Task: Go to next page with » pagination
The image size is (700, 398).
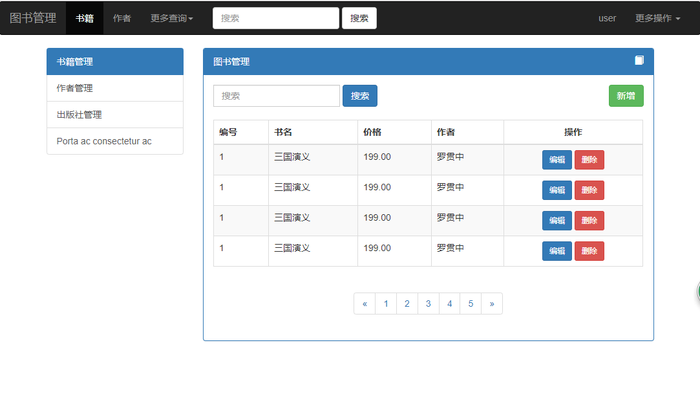Action: pos(492,304)
